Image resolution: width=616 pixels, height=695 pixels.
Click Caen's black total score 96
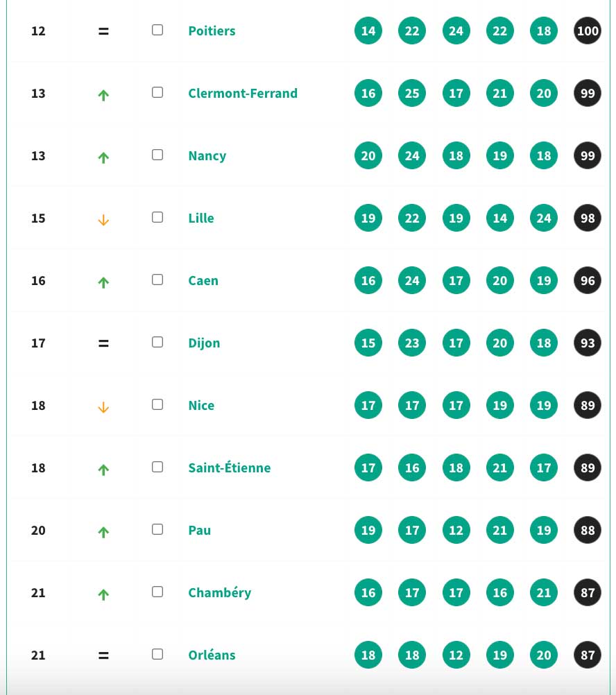pos(588,281)
